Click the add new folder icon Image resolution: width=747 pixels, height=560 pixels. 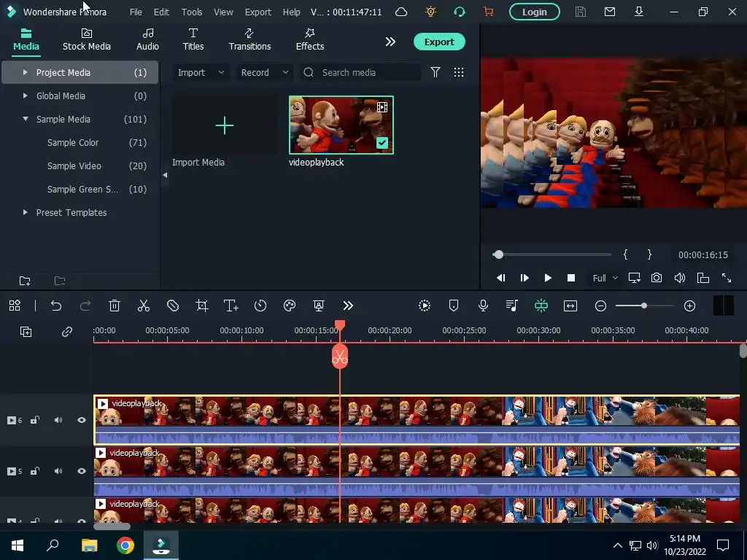[25, 281]
